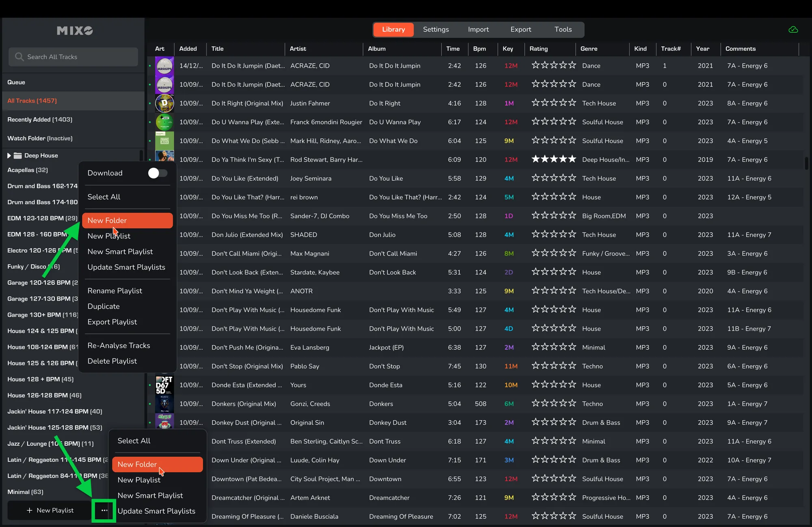Open the three-dots playlist options button

pyautogui.click(x=104, y=510)
